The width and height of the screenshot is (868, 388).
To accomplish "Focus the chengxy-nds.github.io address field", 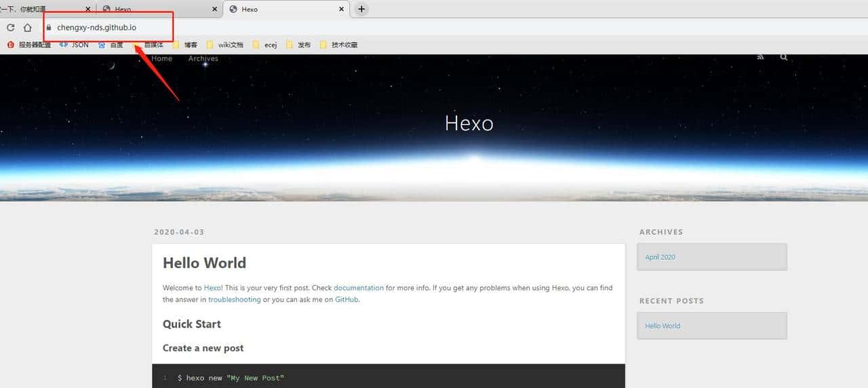I will [96, 28].
